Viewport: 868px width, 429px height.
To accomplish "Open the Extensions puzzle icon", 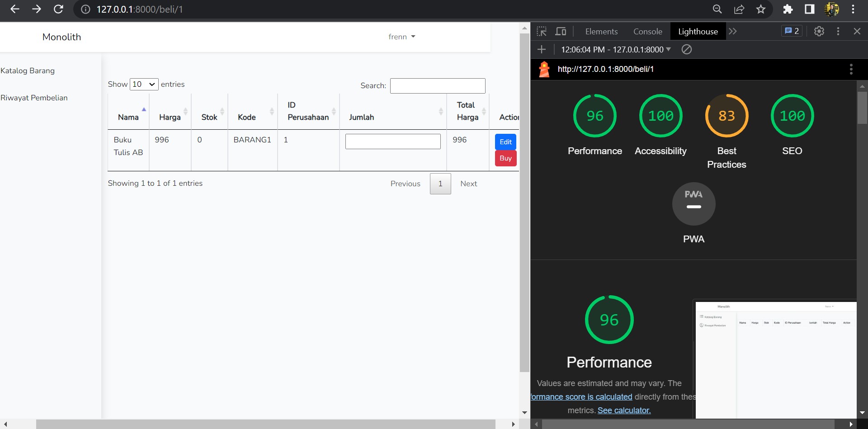I will click(788, 9).
